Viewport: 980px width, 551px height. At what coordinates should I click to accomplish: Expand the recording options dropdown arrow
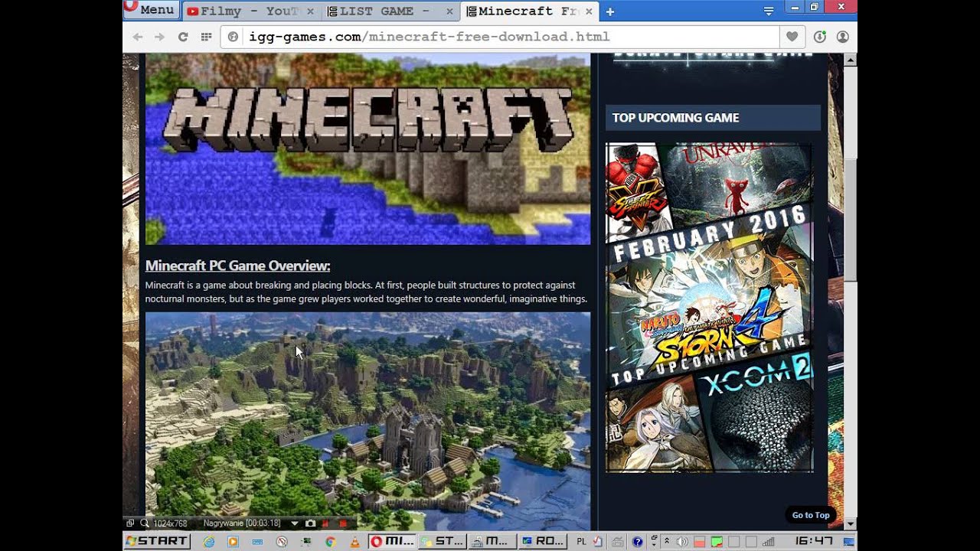tap(295, 523)
